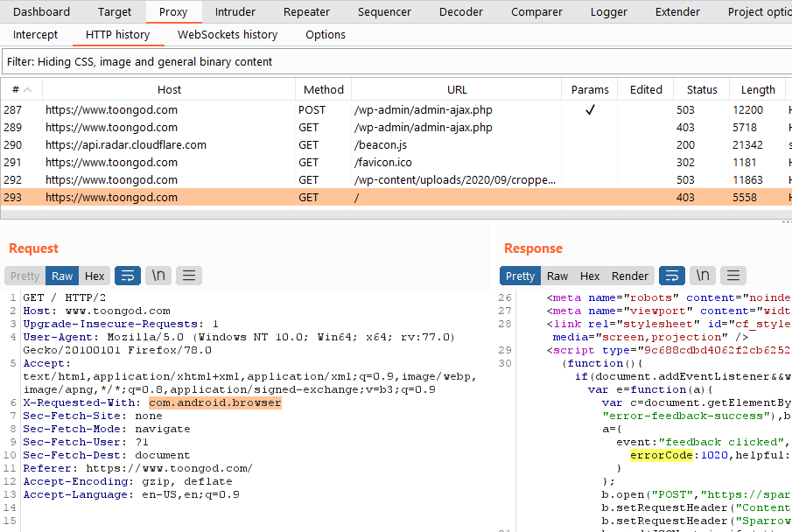Open the Logger tab

point(608,11)
